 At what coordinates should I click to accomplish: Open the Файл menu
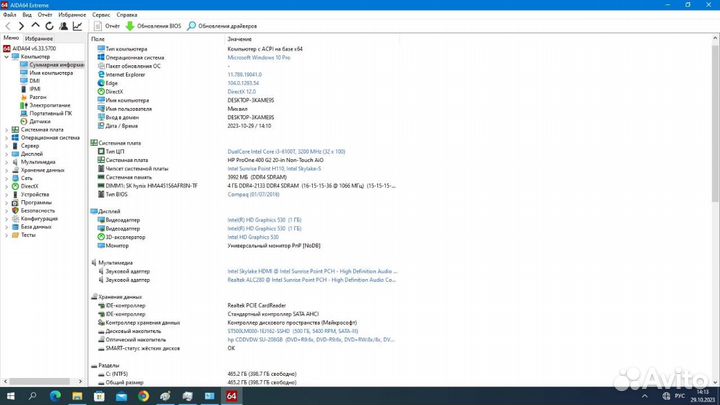click(x=9, y=15)
